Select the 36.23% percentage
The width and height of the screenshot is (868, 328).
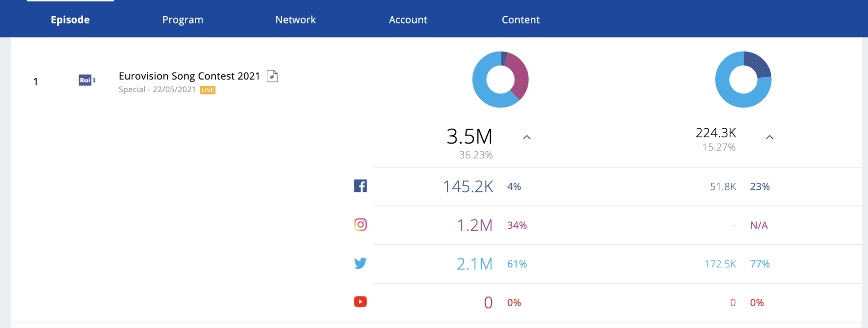(x=476, y=155)
